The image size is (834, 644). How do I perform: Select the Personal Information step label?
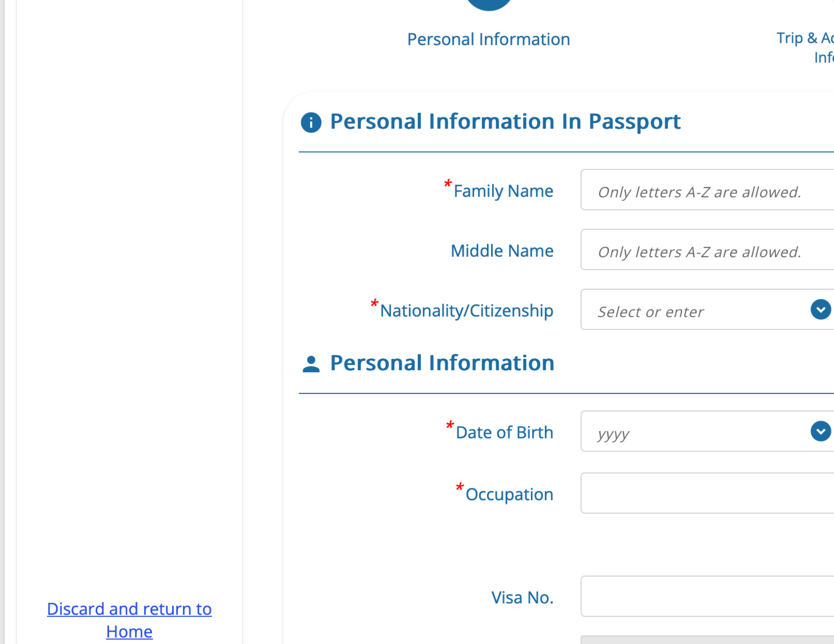click(x=488, y=40)
